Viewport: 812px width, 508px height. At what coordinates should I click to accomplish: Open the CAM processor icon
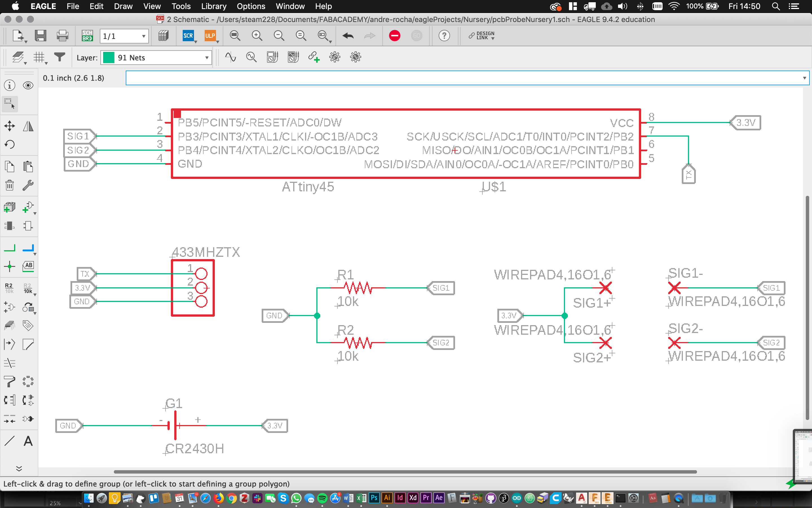click(163, 36)
